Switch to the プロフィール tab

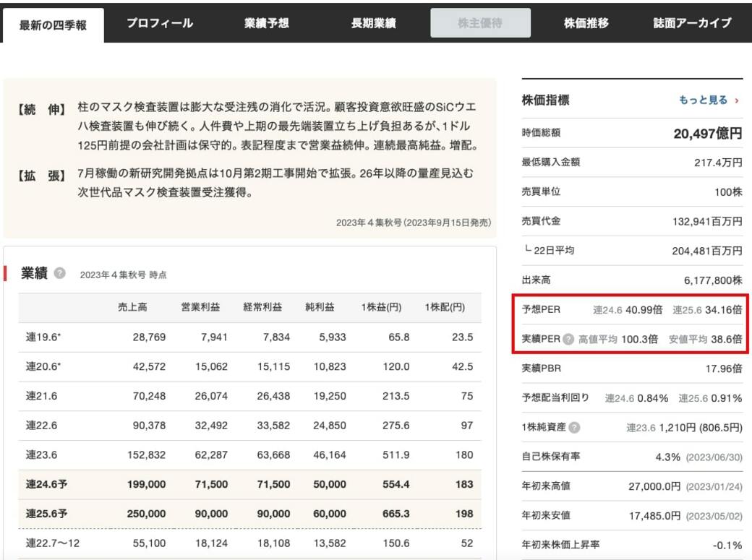pyautogui.click(x=160, y=23)
